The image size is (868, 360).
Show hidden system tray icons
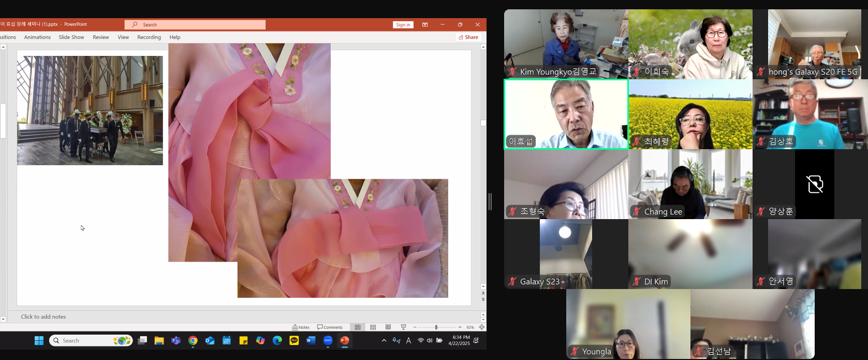pyautogui.click(x=384, y=340)
